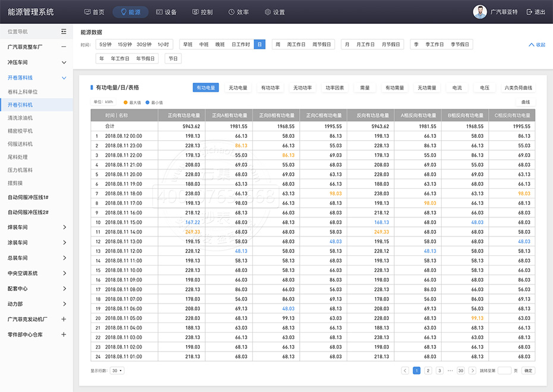Viewport: 553px width, 392px height.
Task: Switch to the 效率 navigation tab
Action: [x=238, y=12]
